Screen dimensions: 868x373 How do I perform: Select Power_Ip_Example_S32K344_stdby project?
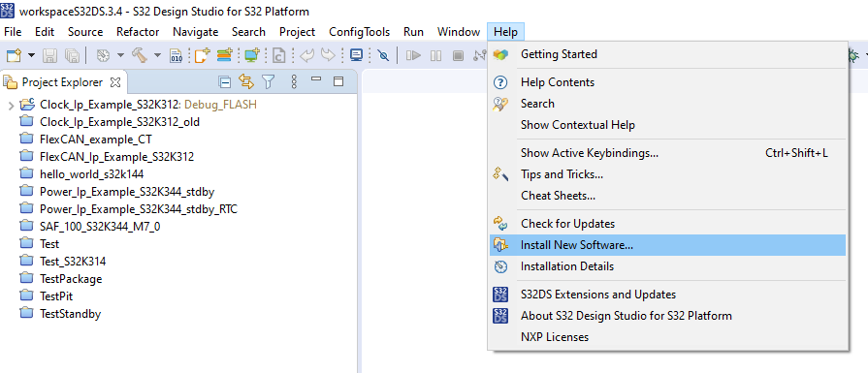point(127,192)
